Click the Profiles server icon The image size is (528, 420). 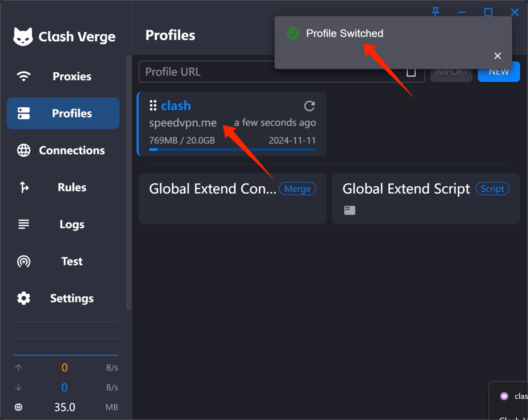pyautogui.click(x=24, y=113)
